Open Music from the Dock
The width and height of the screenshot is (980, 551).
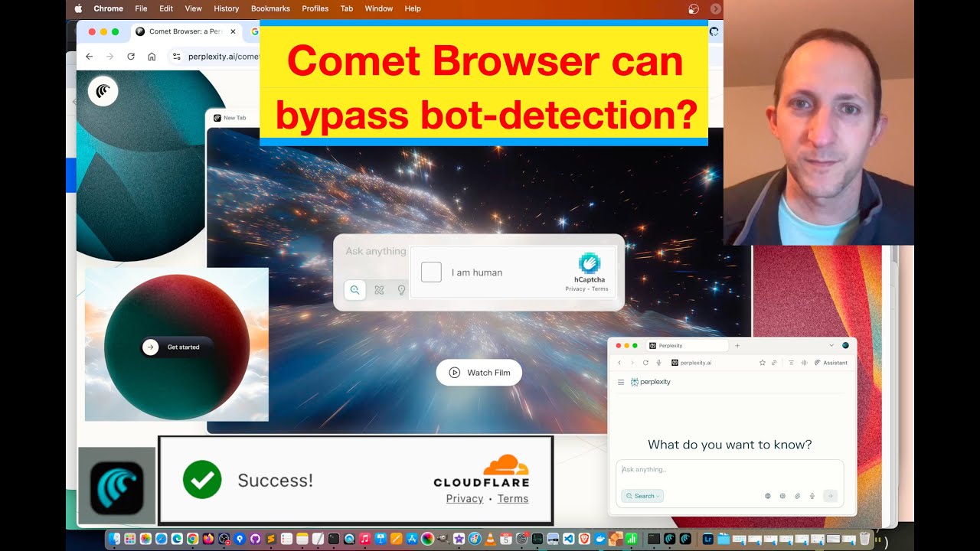coord(364,540)
